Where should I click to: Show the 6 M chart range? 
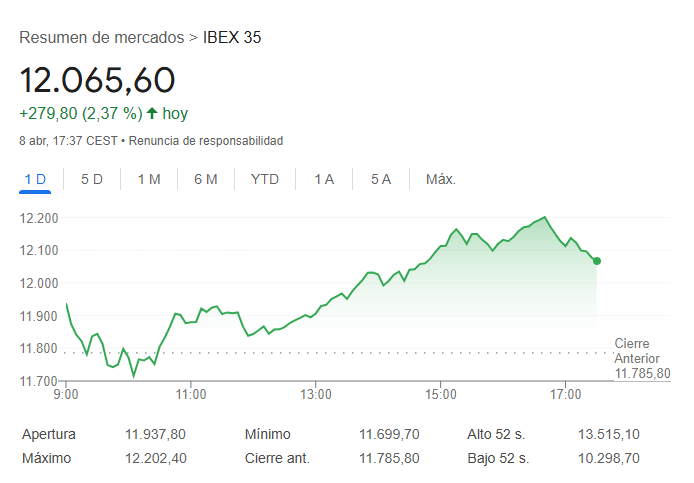(206, 179)
